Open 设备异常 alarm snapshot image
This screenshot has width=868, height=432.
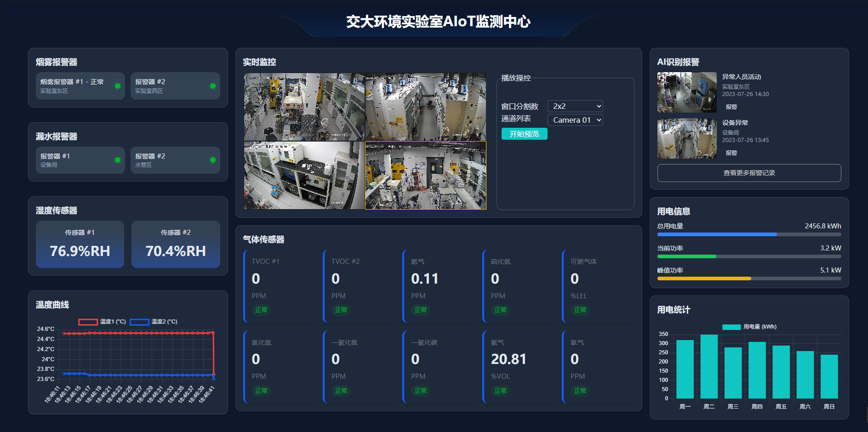(687, 138)
